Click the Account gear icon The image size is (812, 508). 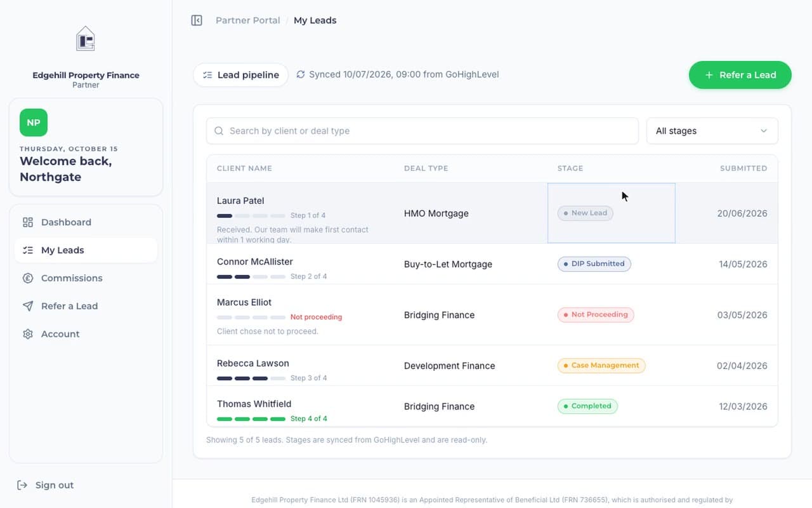click(28, 334)
